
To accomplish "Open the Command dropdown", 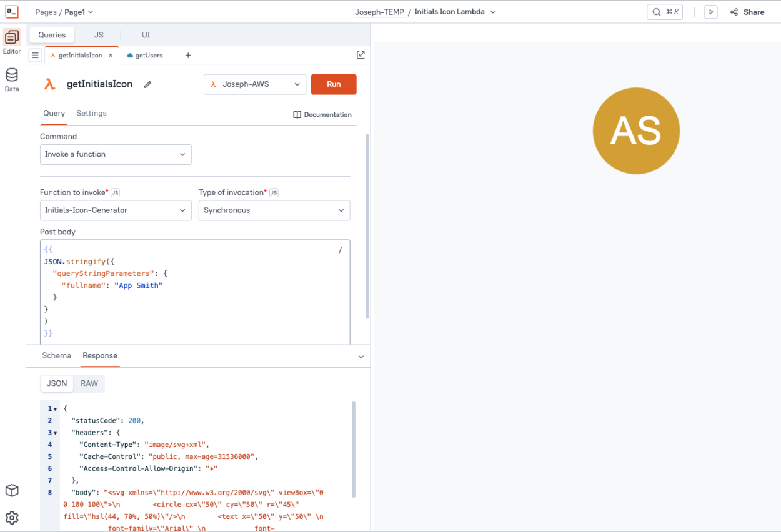I will tap(116, 154).
